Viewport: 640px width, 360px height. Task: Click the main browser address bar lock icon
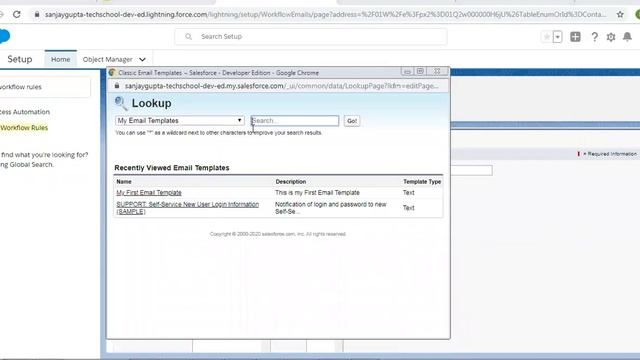(x=37, y=14)
